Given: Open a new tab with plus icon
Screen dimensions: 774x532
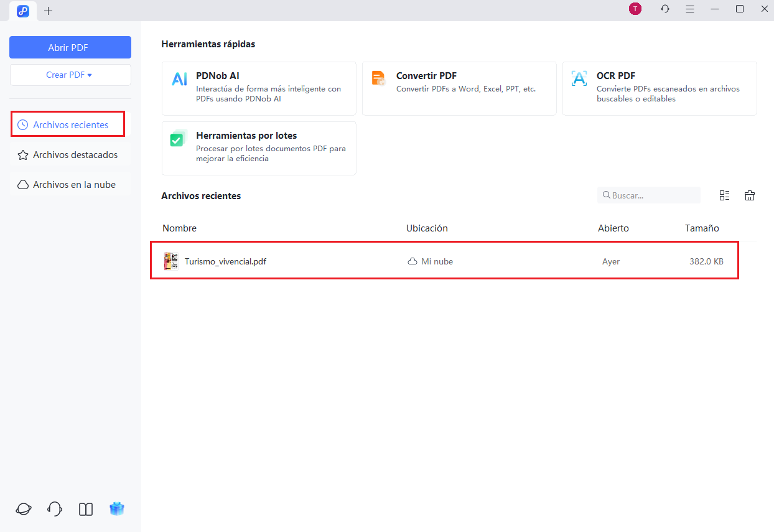Looking at the screenshot, I should [x=49, y=11].
